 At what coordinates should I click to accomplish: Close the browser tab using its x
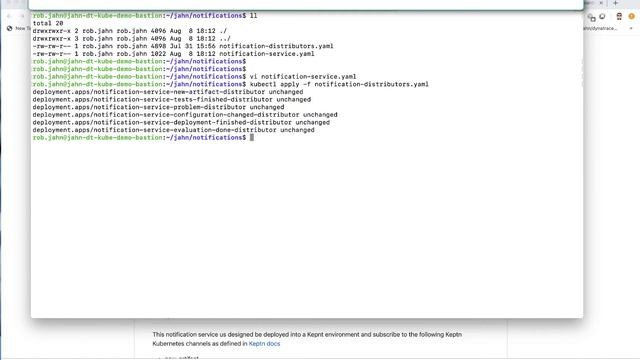pyautogui.click(x=601, y=3)
